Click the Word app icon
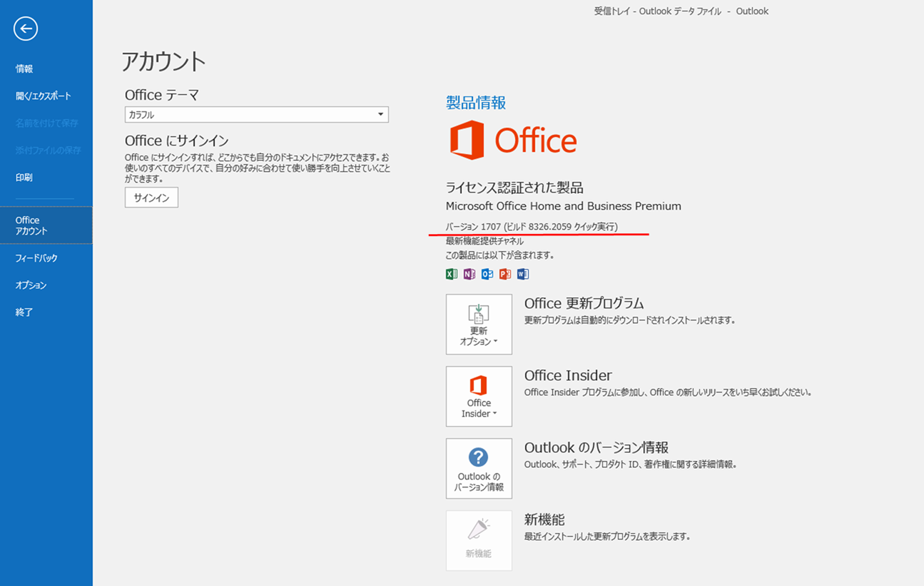Screen dimensions: 924x586 [x=523, y=274]
